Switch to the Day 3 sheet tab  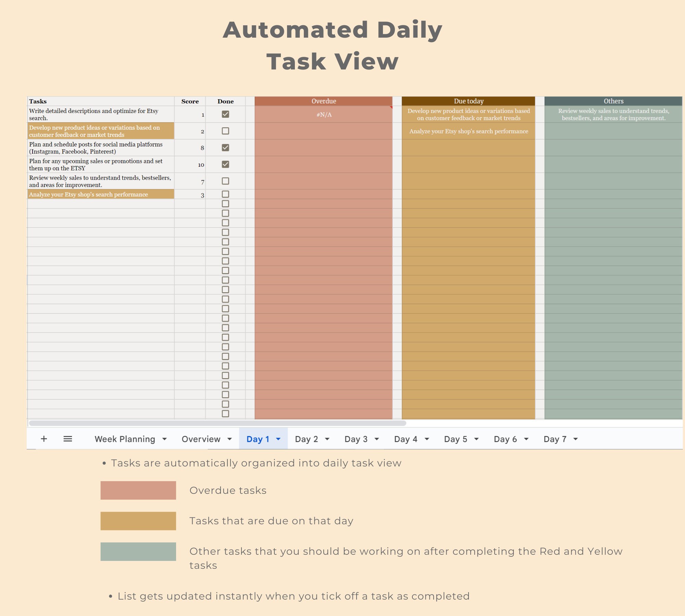click(x=356, y=439)
